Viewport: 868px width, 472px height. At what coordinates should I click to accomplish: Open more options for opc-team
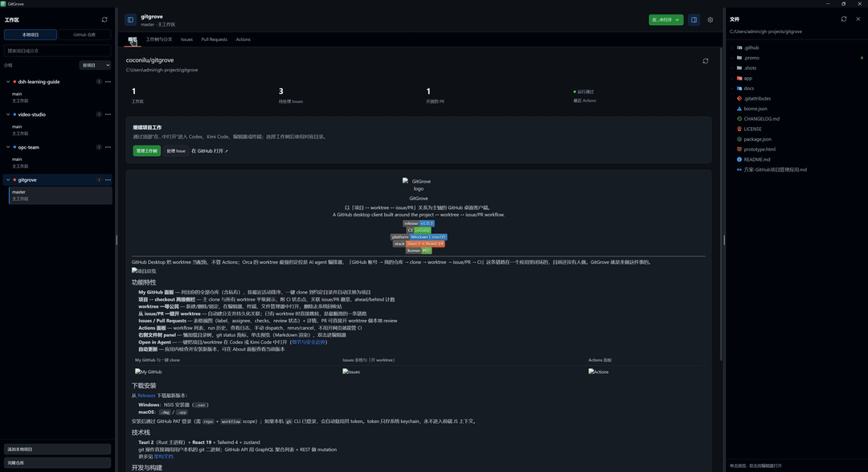[108, 147]
